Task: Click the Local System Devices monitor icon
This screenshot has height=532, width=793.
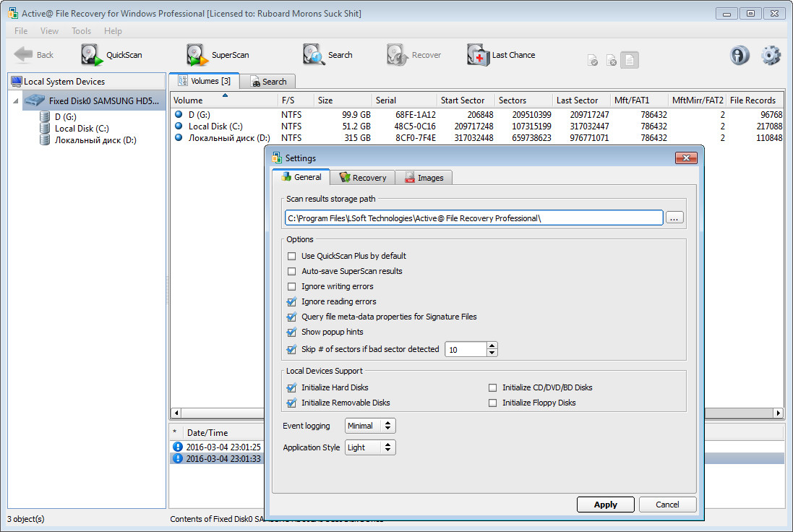Action: coord(16,82)
